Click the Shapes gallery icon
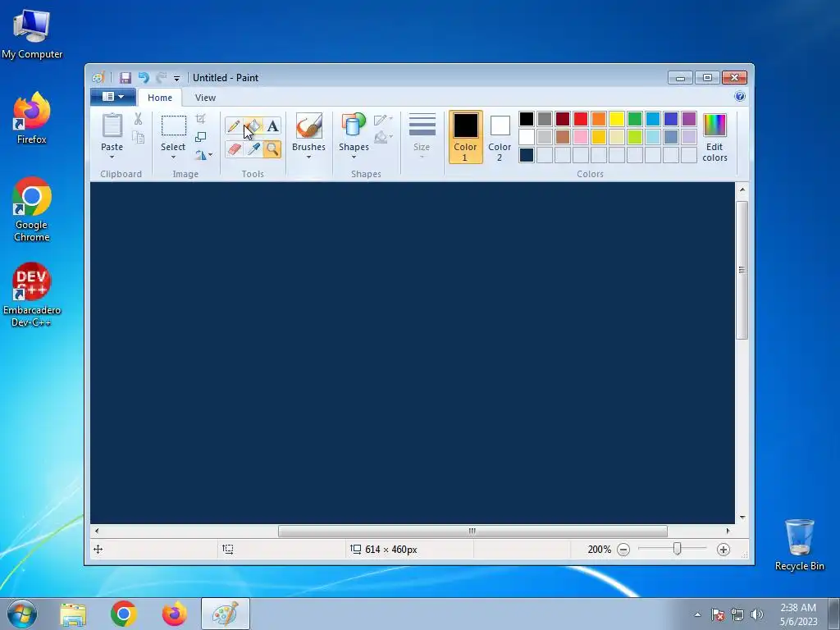 click(x=354, y=125)
